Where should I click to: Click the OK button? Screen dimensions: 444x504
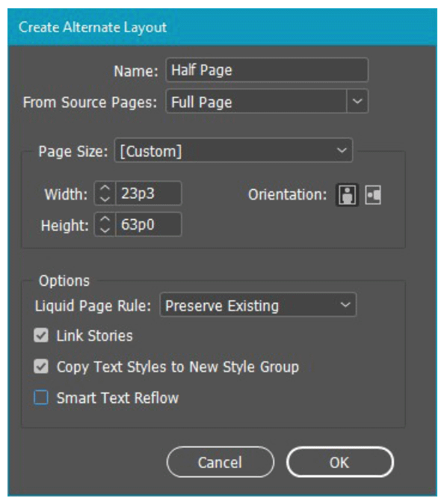pyautogui.click(x=340, y=462)
